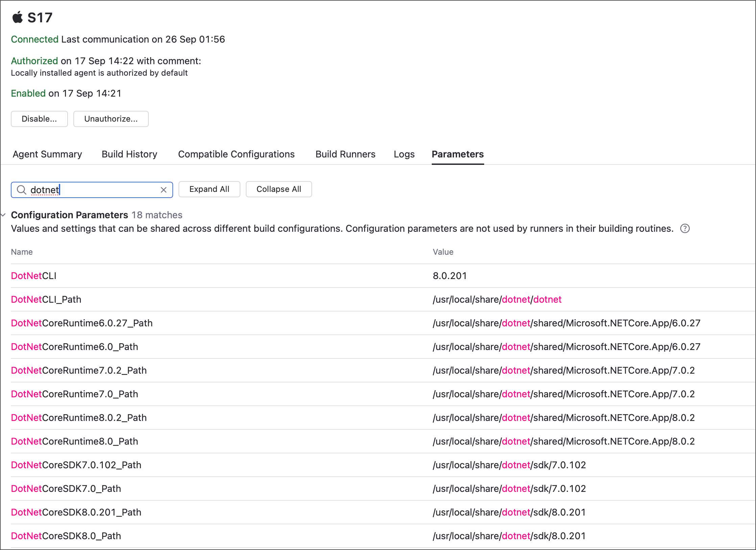Click the Unauthorize... button
Screen dimensions: 756x550
111,119
